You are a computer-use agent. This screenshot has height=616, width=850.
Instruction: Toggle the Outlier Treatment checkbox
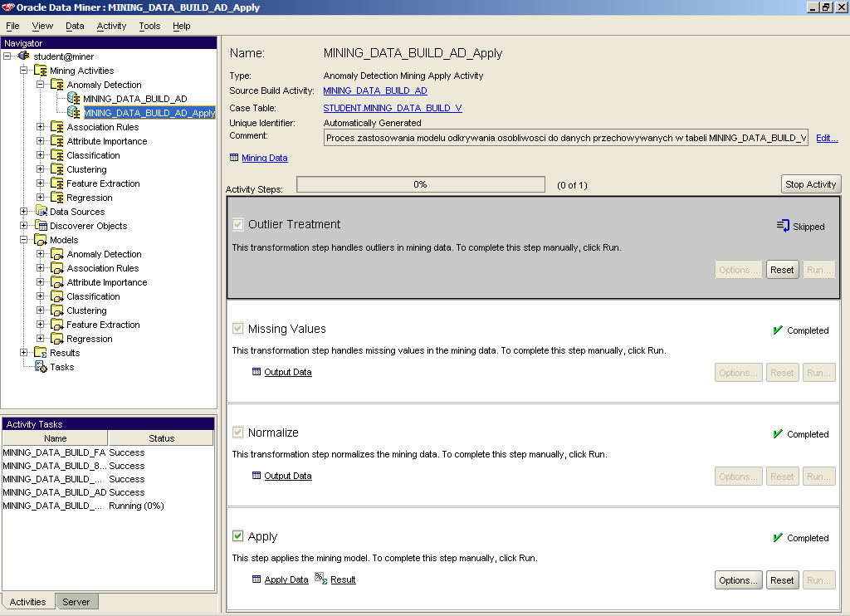[x=237, y=224]
